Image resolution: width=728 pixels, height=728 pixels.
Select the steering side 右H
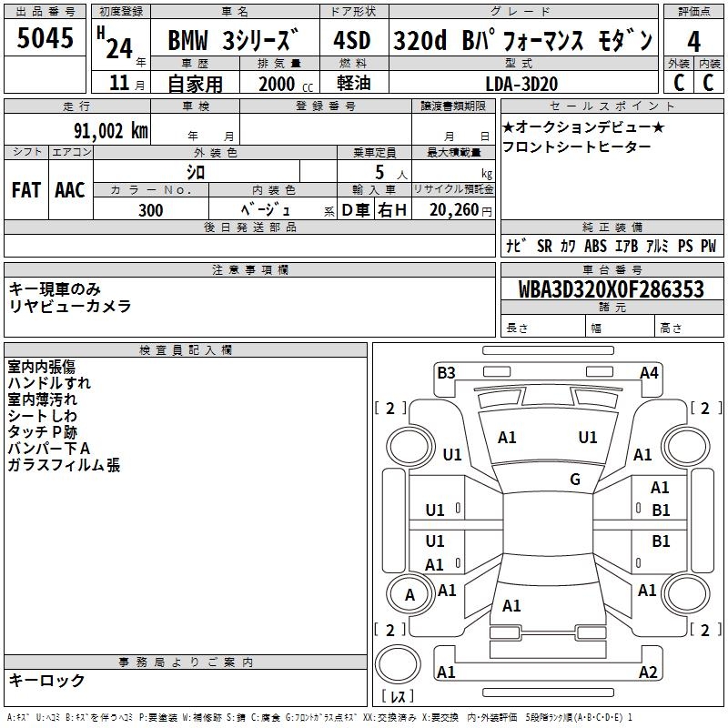(392, 210)
